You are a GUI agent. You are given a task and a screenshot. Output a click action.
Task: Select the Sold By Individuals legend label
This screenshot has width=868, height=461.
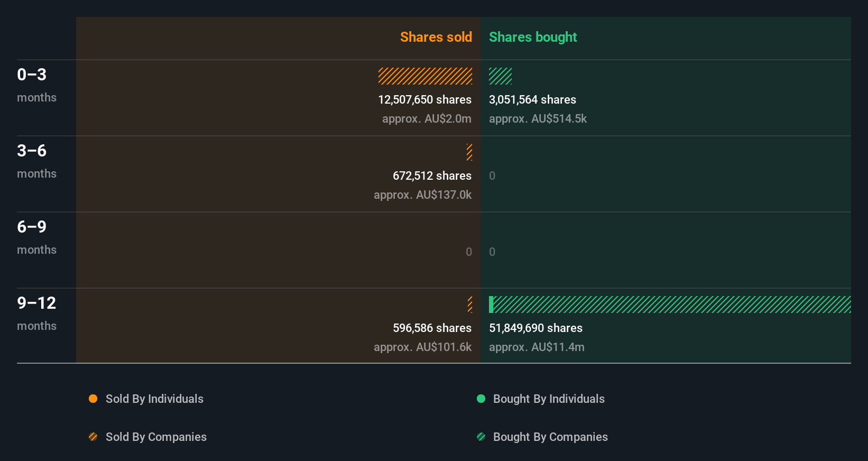(154, 399)
